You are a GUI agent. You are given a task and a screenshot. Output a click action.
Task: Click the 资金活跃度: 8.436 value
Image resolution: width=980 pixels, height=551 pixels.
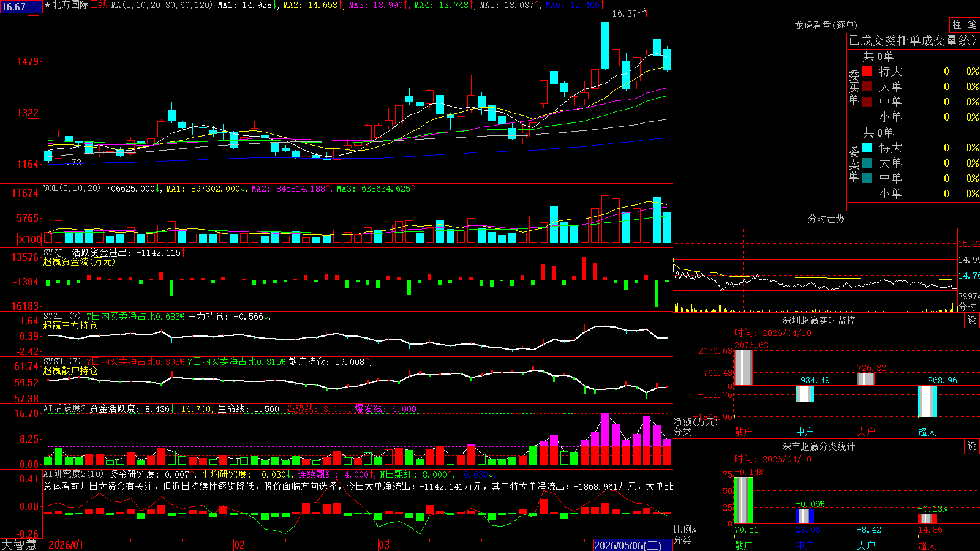pyautogui.click(x=132, y=408)
